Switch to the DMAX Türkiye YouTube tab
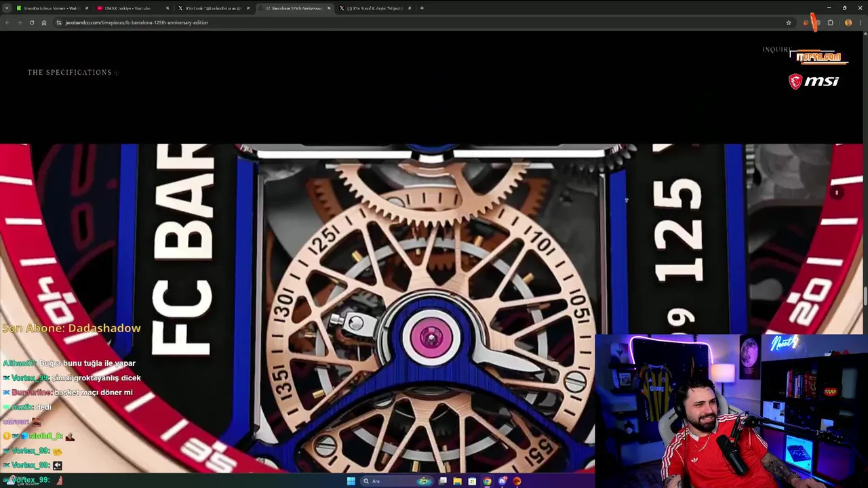868x488 pixels. coord(132,8)
